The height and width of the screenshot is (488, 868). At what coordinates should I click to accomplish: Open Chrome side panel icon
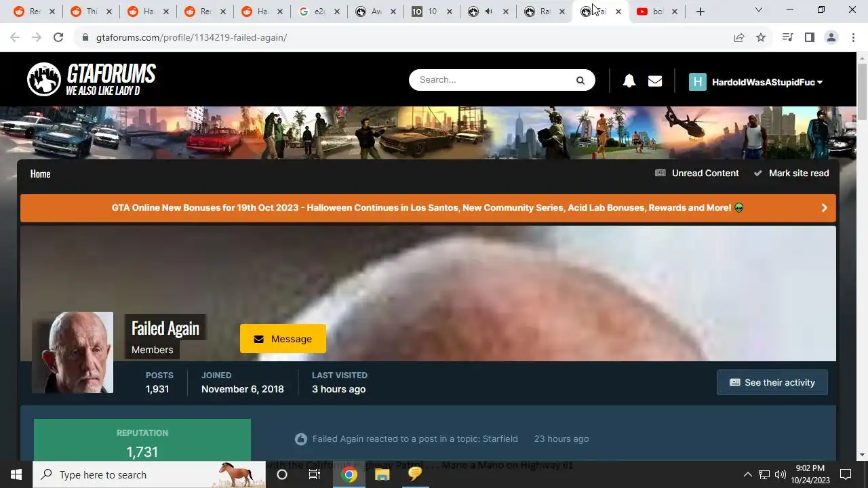coord(809,37)
